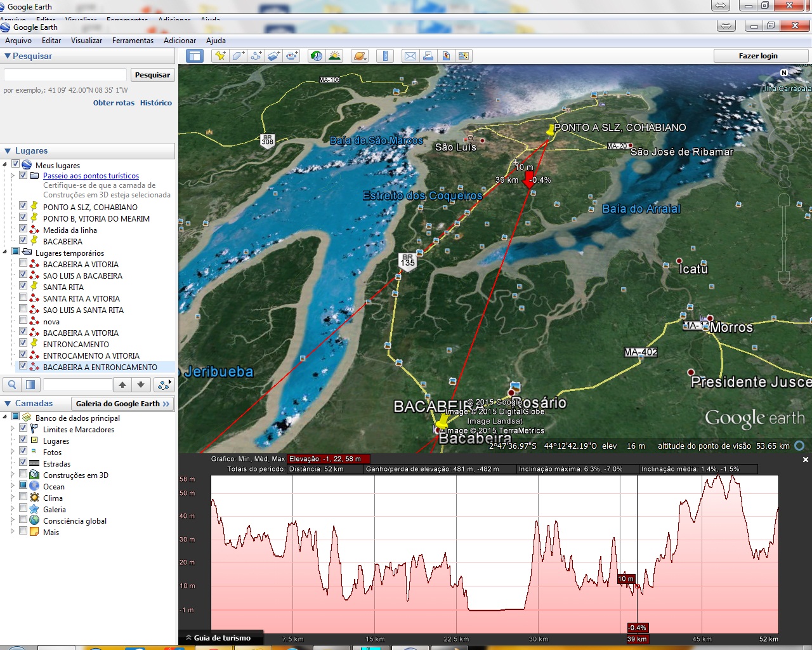The width and height of the screenshot is (812, 650).
Task: Click the print toolbar icon
Action: [428, 56]
